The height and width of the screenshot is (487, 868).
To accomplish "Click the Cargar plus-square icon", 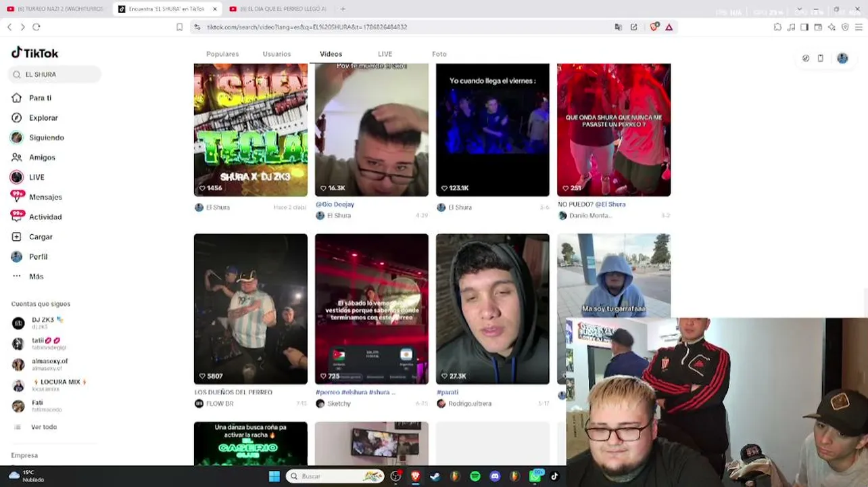I will coord(17,237).
